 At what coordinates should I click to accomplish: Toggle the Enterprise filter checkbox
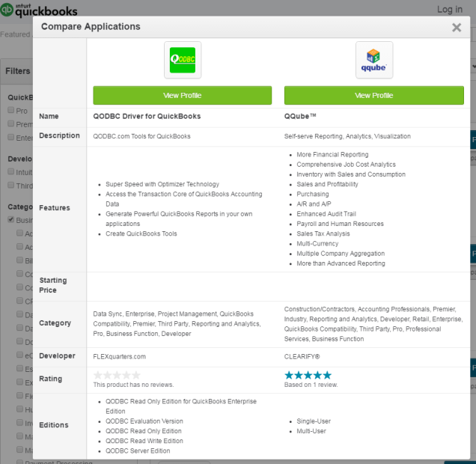[x=11, y=137]
